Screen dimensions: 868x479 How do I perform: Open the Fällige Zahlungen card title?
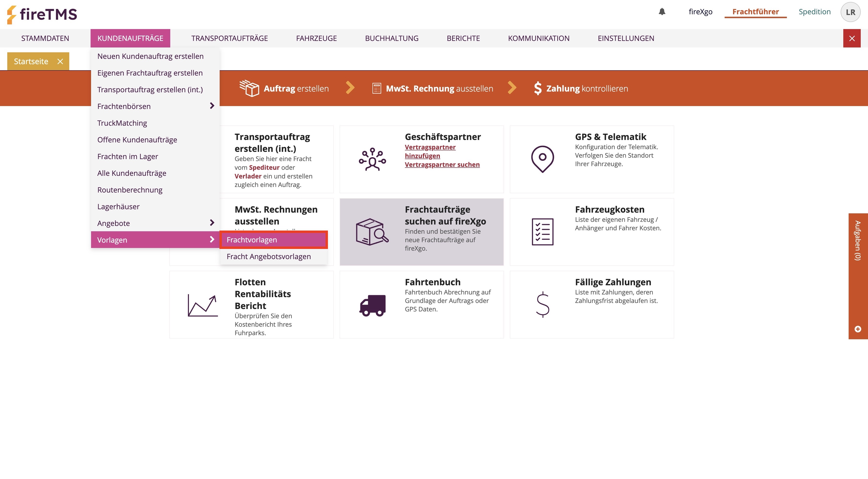(613, 282)
